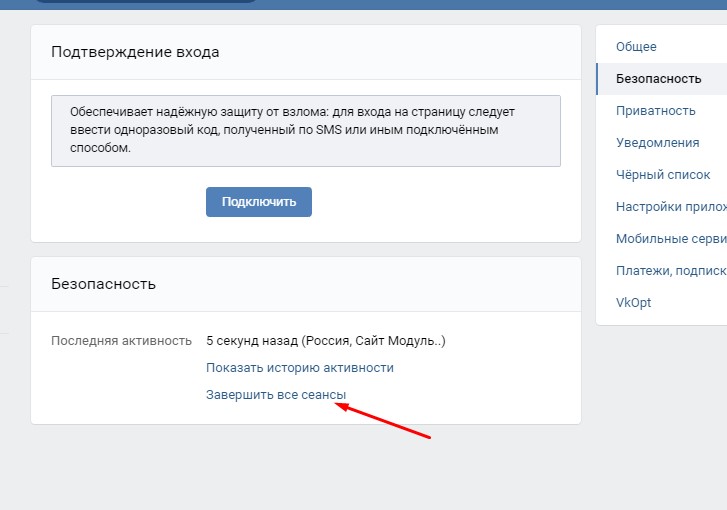Open Настройки приложений section
Screen dimensions: 727x510
coord(671,207)
